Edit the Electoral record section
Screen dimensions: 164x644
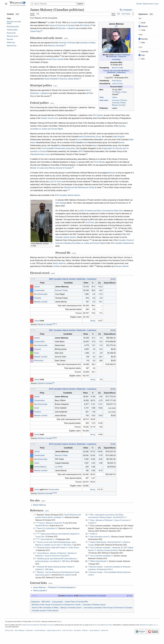coord(53,273)
